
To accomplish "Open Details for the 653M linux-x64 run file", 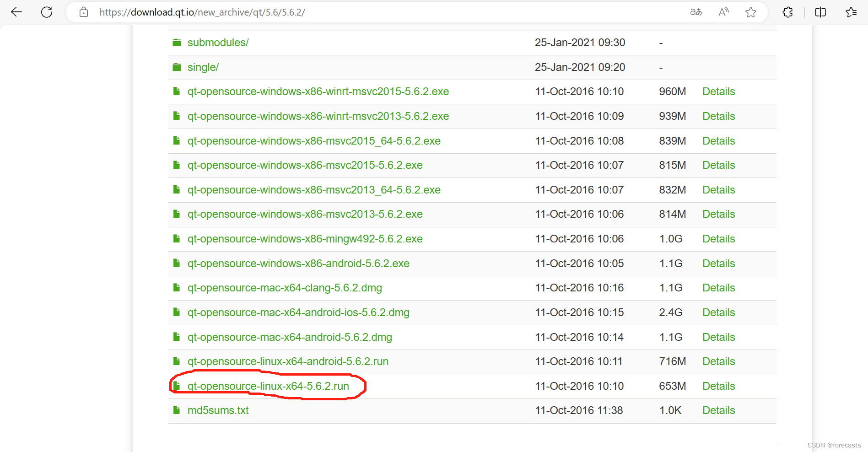I will [719, 386].
